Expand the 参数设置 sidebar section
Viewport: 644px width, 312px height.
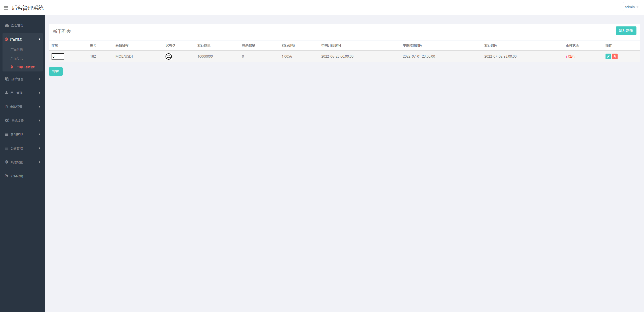coord(23,107)
